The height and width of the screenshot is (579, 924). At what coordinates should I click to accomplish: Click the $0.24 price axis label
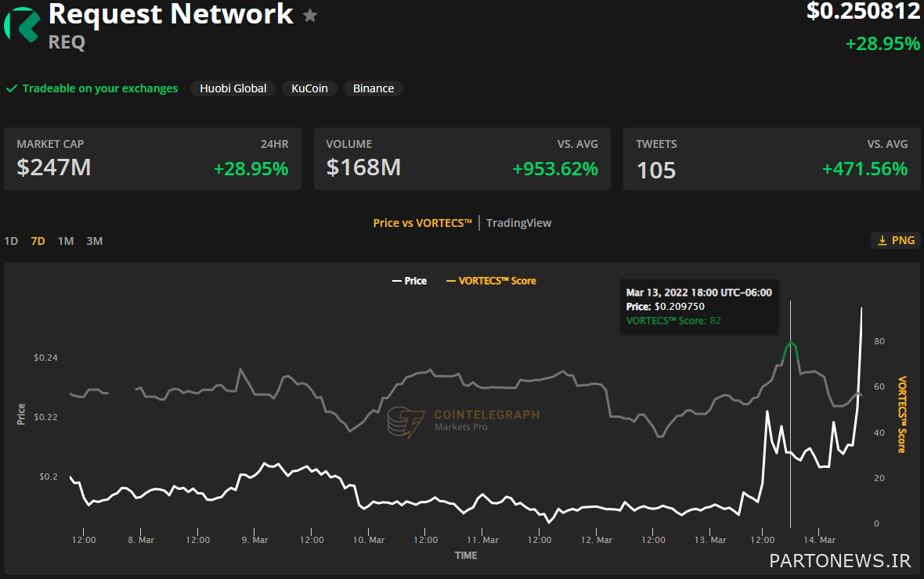(x=46, y=358)
